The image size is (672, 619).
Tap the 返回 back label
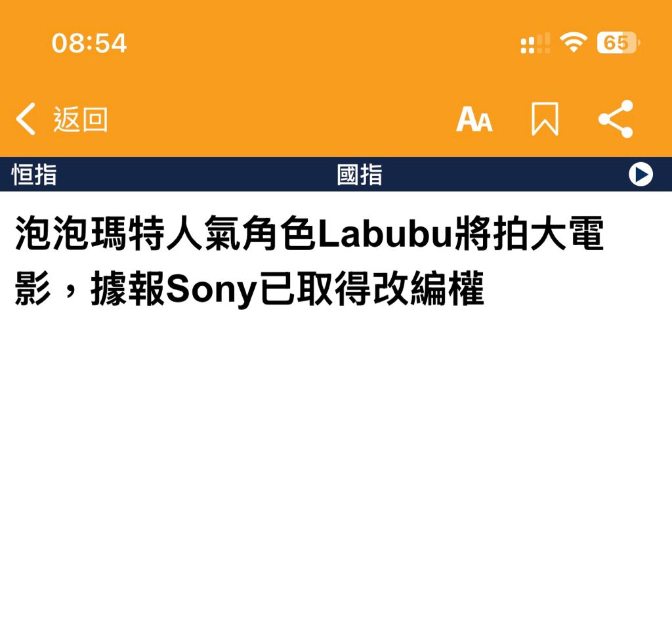point(80,119)
